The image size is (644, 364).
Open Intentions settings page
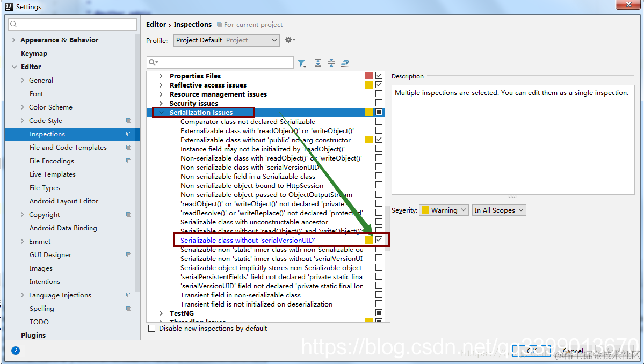tap(45, 281)
